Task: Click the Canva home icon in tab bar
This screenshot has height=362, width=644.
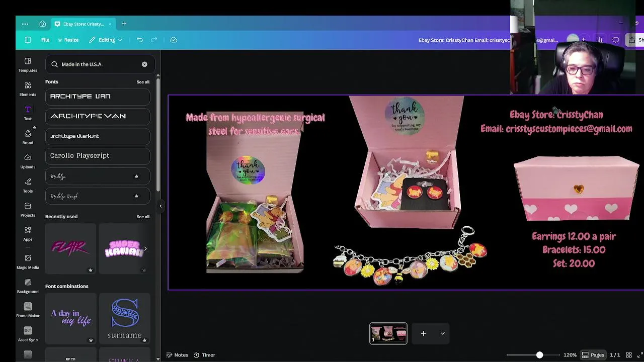Action: pos(42,24)
